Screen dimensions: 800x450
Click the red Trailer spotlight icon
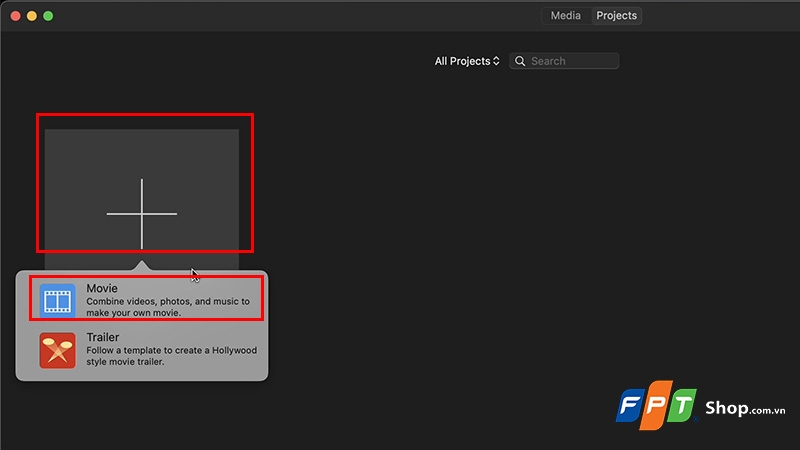coord(58,351)
